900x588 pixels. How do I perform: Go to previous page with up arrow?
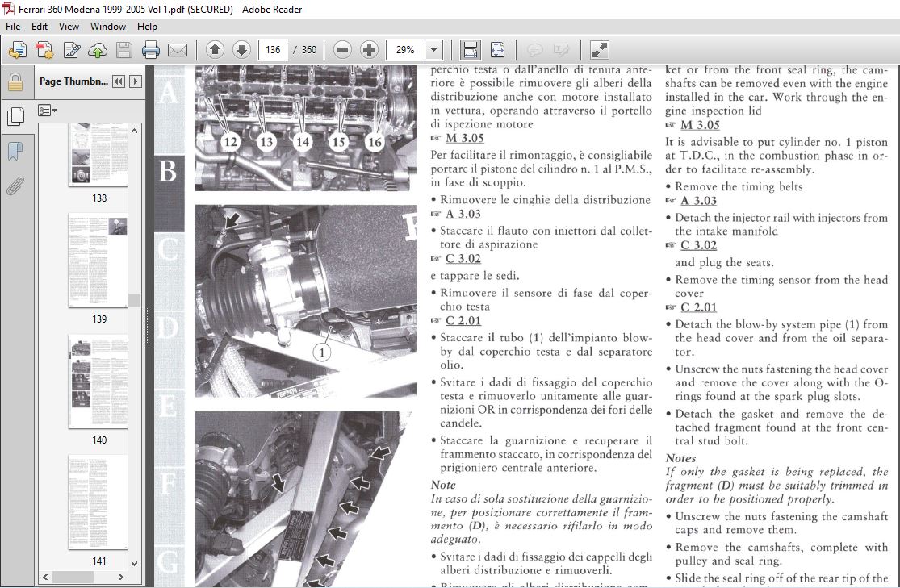(x=215, y=50)
